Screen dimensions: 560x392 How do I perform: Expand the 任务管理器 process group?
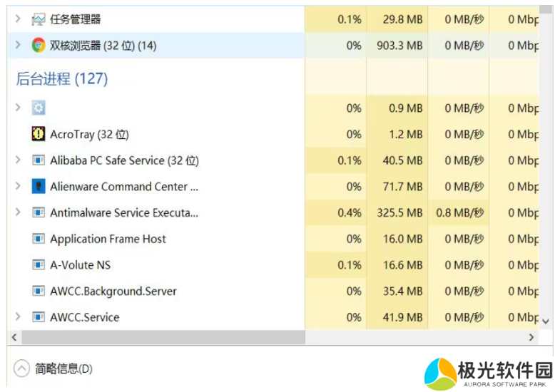pos(18,19)
